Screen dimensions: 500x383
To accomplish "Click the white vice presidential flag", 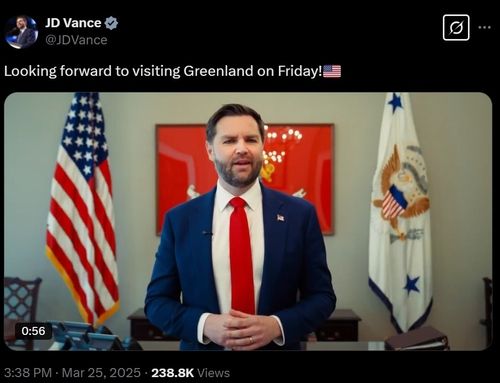I will click(x=401, y=213).
